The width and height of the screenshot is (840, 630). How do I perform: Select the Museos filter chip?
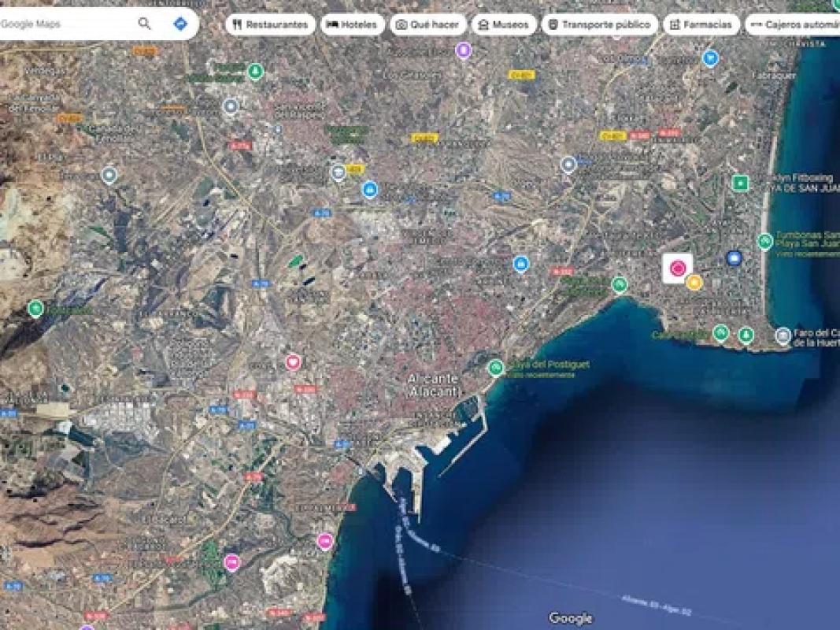click(x=504, y=24)
